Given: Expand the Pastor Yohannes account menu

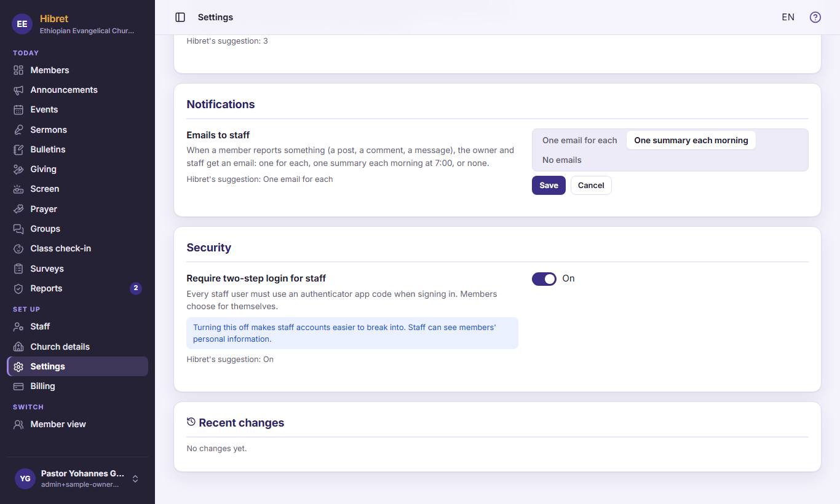Looking at the screenshot, I should pyautogui.click(x=77, y=479).
